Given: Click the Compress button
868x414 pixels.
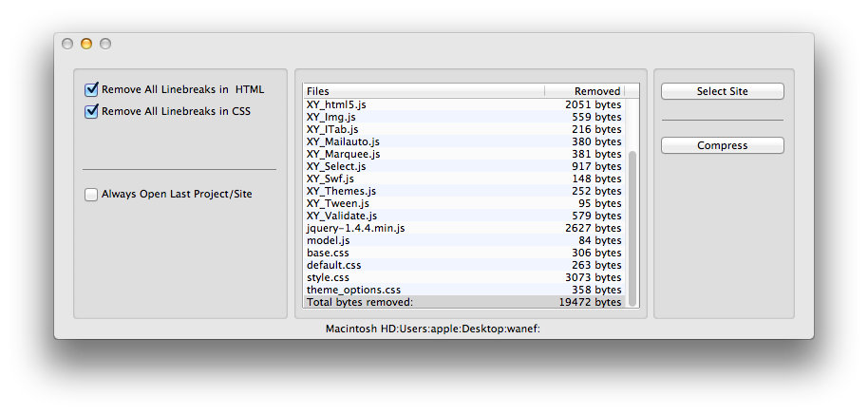Looking at the screenshot, I should (x=723, y=145).
